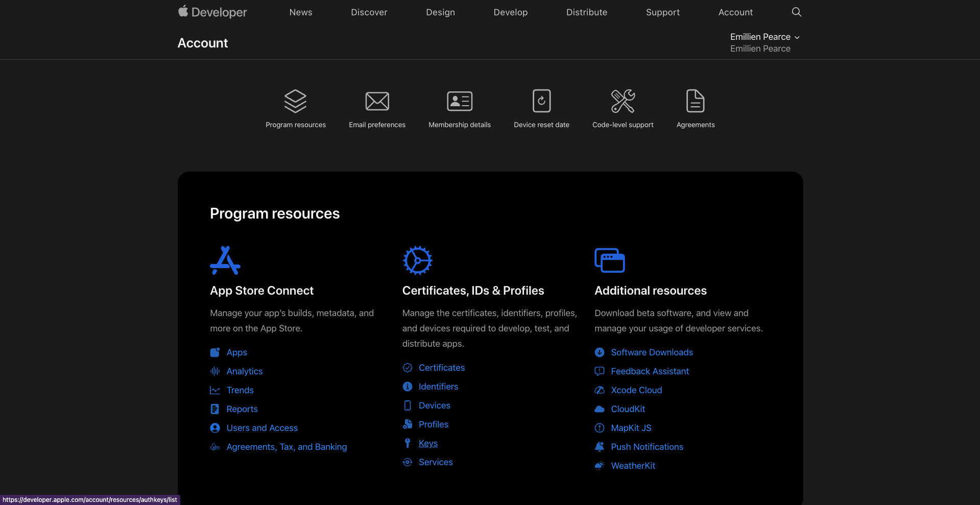Go to the Keys link
980x505 pixels.
[428, 443]
